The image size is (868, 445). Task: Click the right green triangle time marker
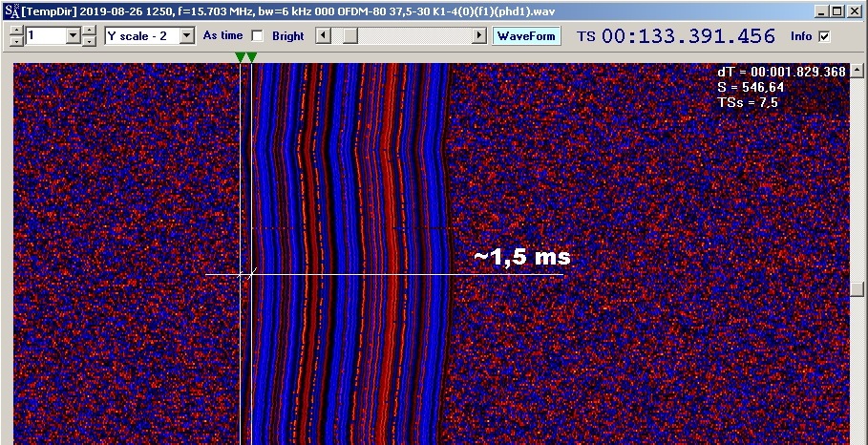[x=251, y=57]
